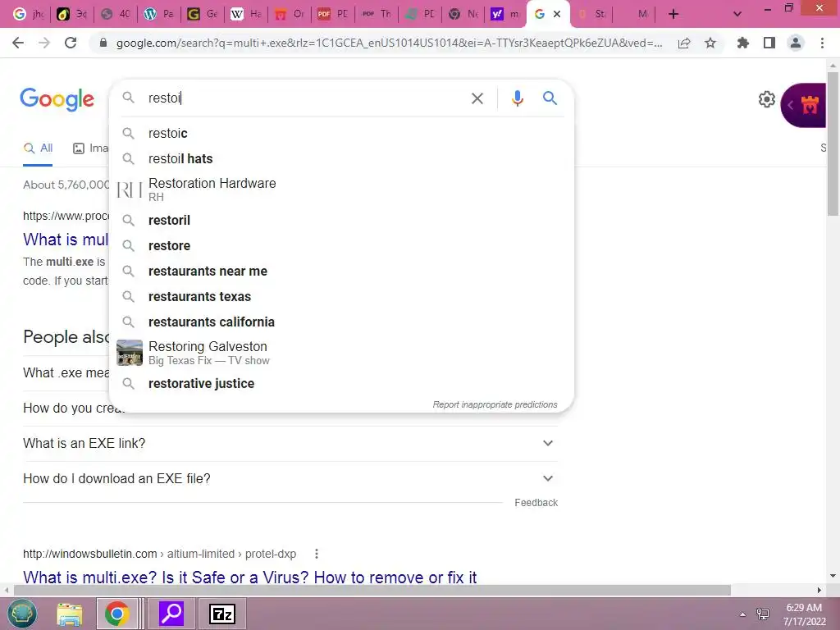Select the 'restoil hats' suggestion
This screenshot has width=840, height=630.
(x=341, y=158)
